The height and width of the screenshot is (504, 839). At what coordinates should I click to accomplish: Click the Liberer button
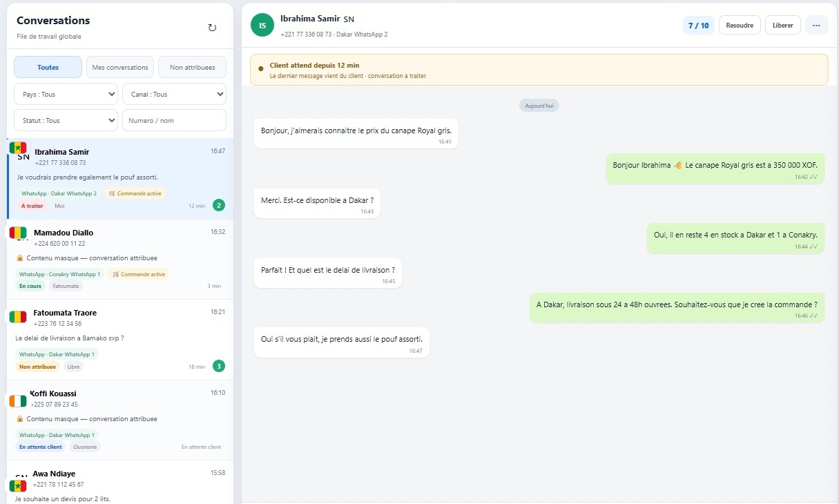click(783, 26)
